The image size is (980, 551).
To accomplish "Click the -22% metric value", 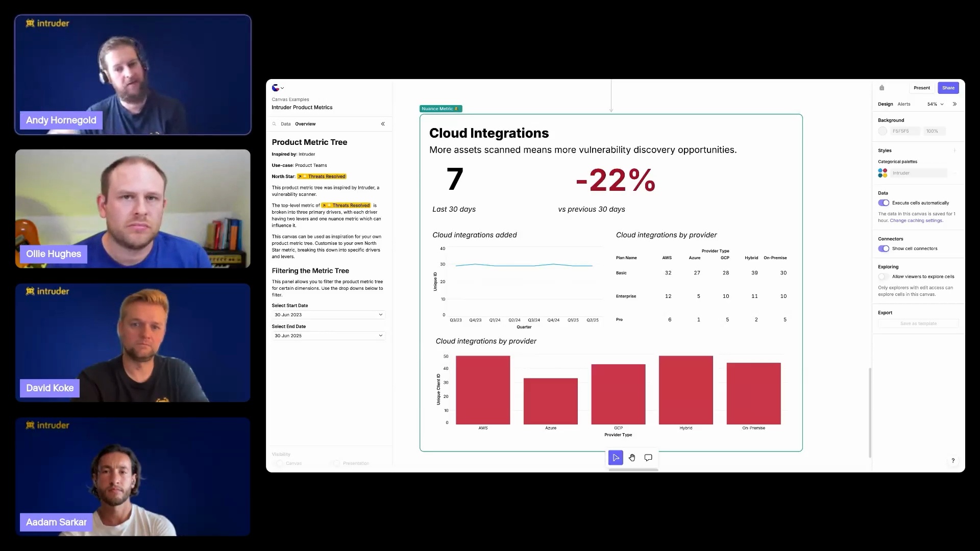I will coord(615,180).
